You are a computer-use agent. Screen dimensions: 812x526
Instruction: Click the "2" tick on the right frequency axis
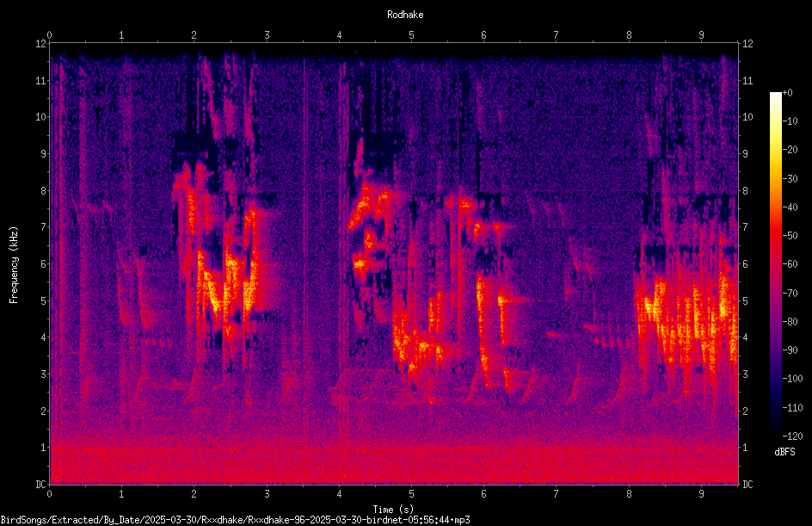tap(746, 411)
